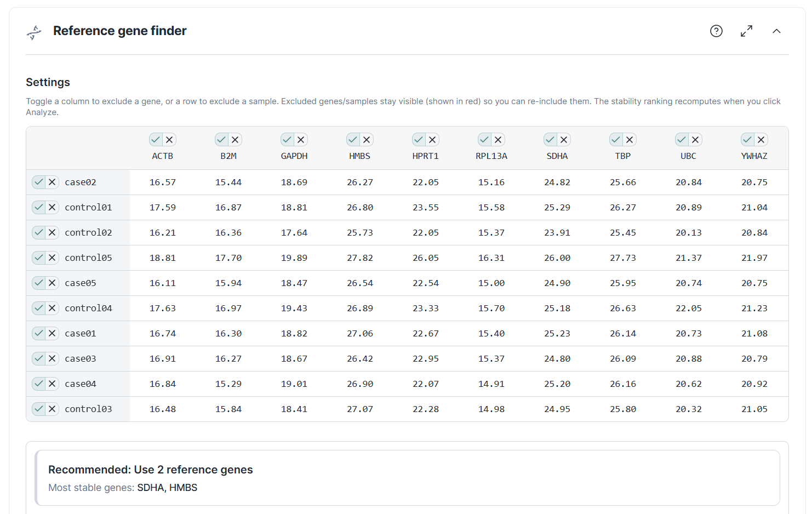Exclude sample case02 with X

tap(52, 182)
